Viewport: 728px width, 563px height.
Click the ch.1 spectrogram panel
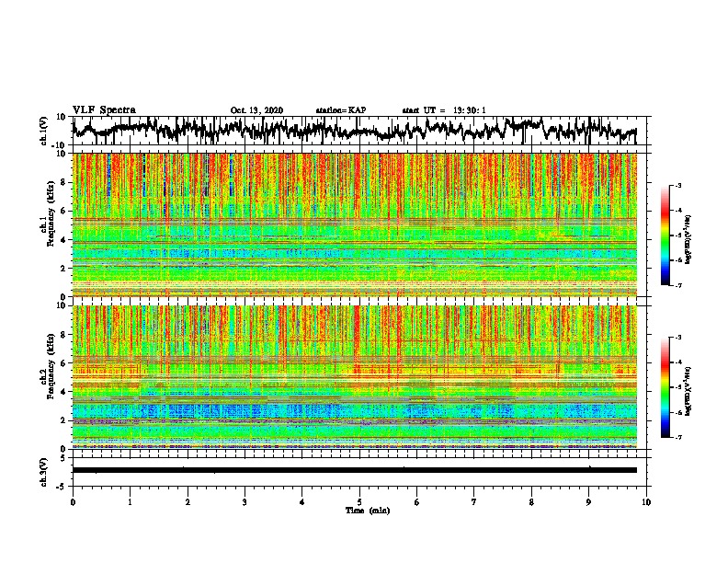coord(355,224)
